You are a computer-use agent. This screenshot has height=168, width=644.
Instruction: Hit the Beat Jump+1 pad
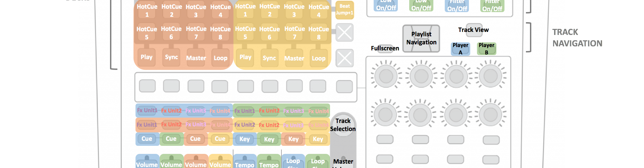click(x=344, y=10)
